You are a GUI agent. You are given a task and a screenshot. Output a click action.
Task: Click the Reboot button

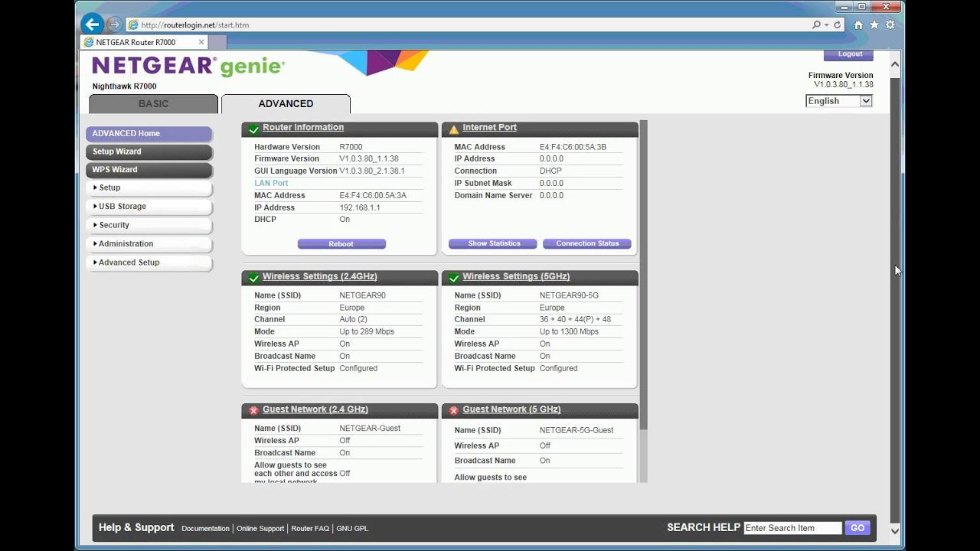tap(341, 243)
